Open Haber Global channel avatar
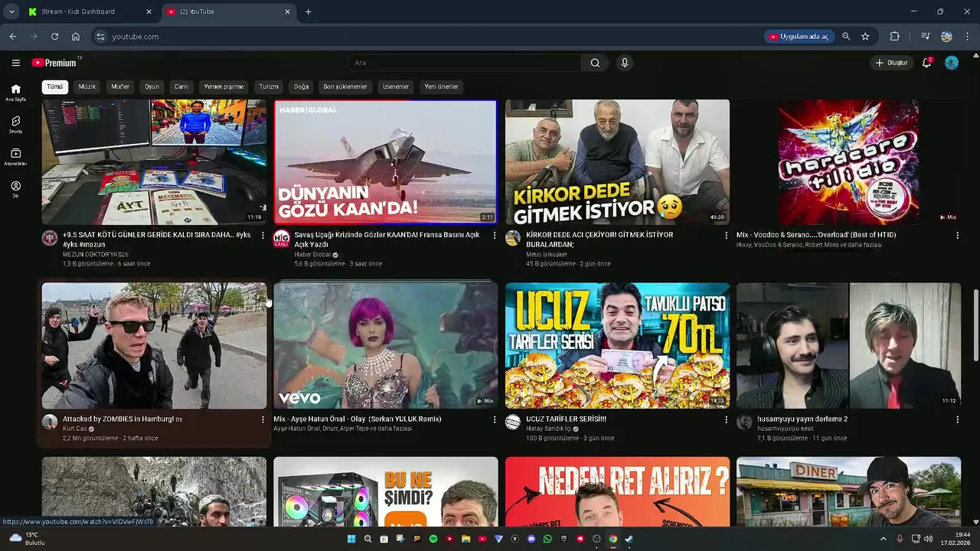 point(281,238)
